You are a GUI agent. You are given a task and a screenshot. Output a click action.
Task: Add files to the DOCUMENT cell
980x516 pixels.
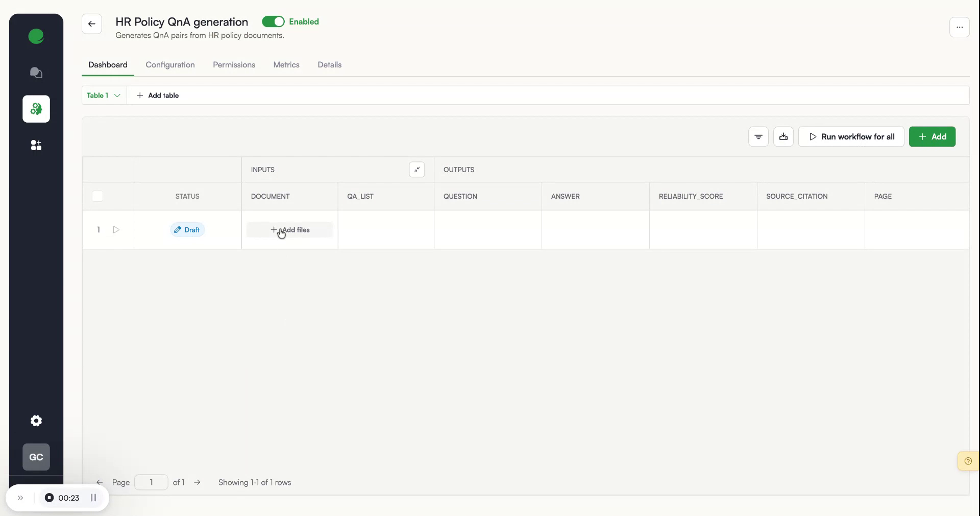click(x=289, y=230)
